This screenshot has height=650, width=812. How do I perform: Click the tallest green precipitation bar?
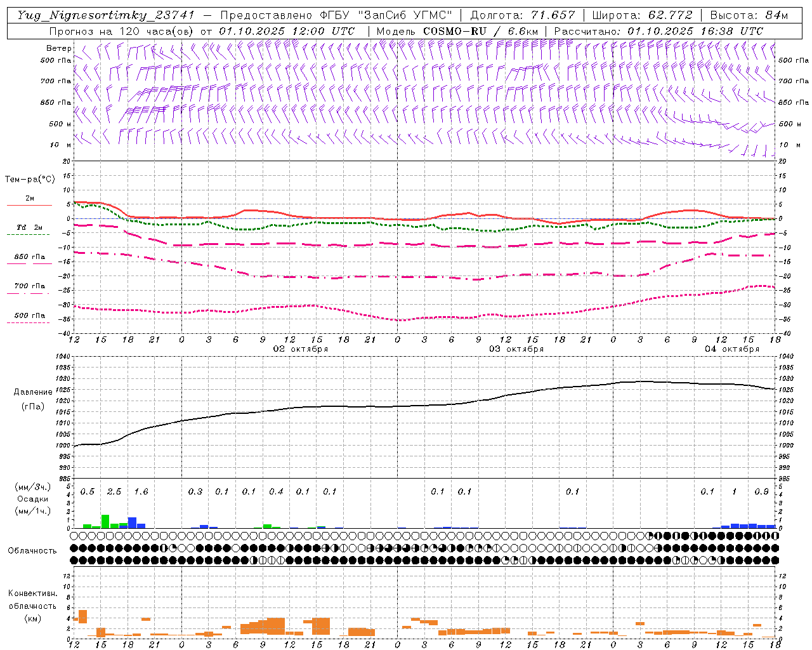point(105,521)
